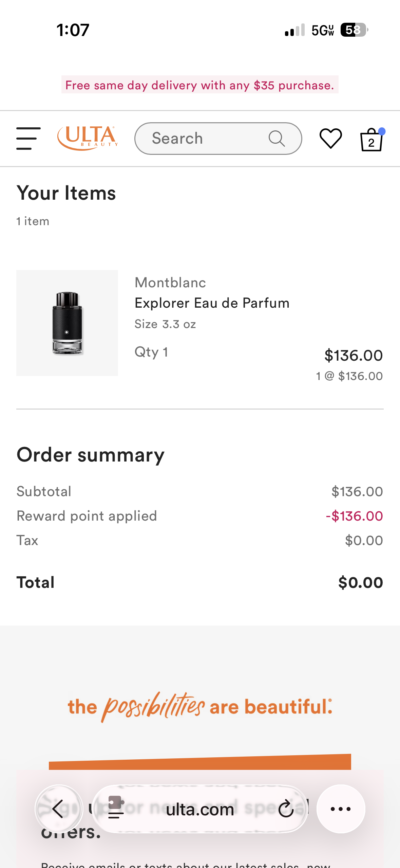
Task: Tap the Montblanc brand name
Action: tap(170, 283)
